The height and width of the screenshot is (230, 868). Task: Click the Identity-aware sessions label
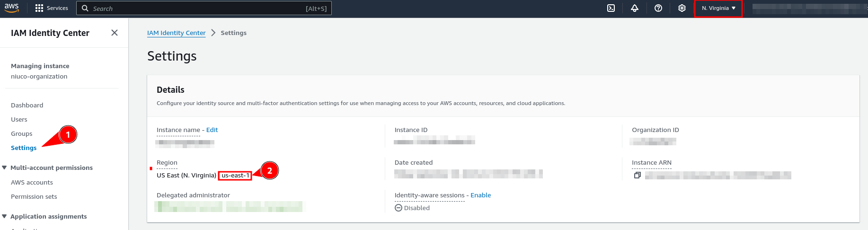(x=430, y=195)
